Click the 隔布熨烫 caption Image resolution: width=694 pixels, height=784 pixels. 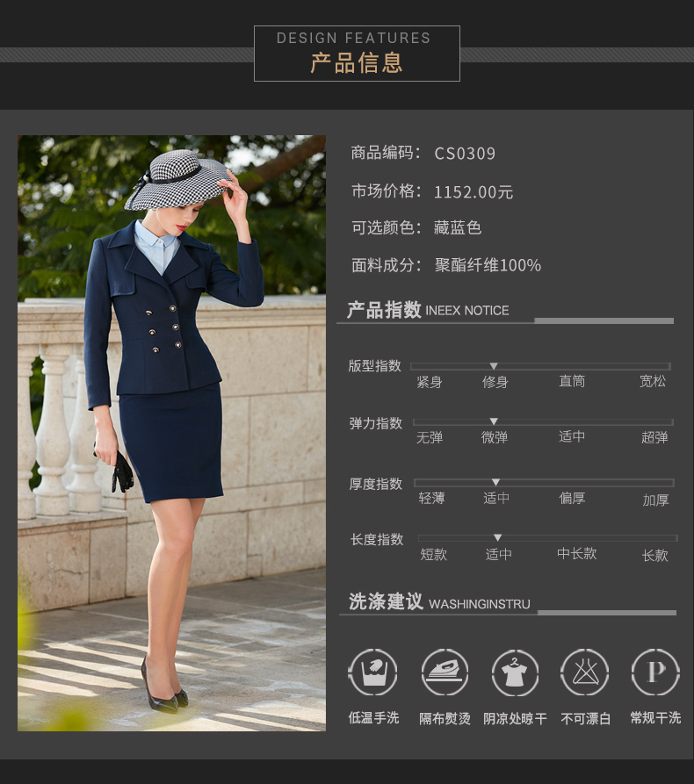tap(445, 719)
